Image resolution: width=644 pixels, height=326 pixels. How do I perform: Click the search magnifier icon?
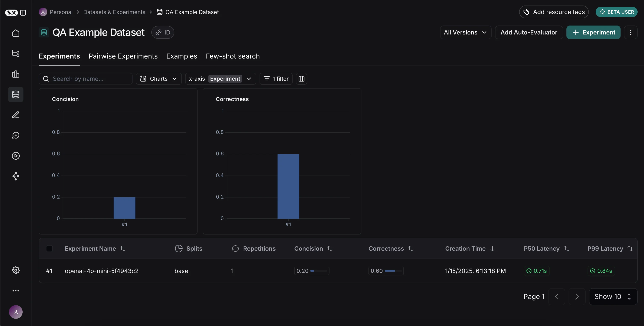[46, 79]
